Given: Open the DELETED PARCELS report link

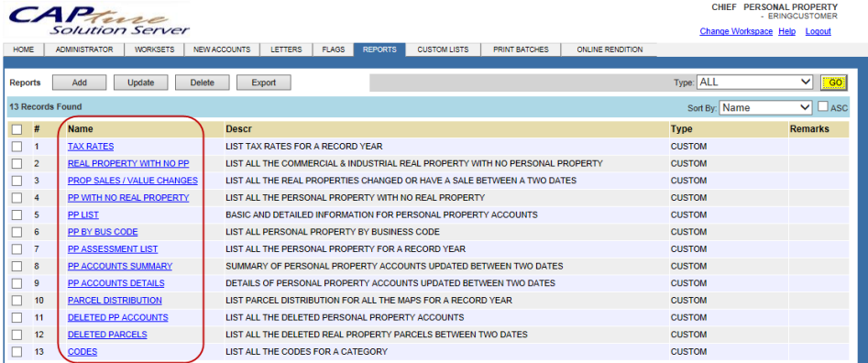Looking at the screenshot, I should pyautogui.click(x=107, y=335).
